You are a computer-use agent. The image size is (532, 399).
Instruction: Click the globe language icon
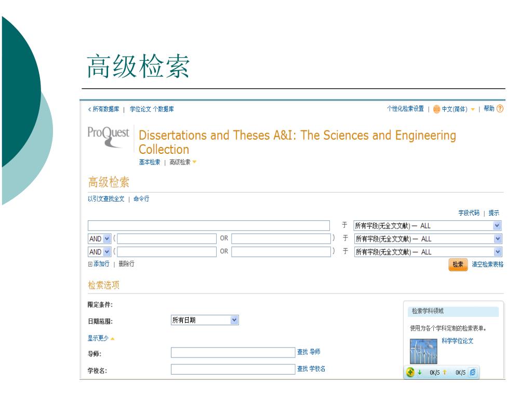coord(436,109)
